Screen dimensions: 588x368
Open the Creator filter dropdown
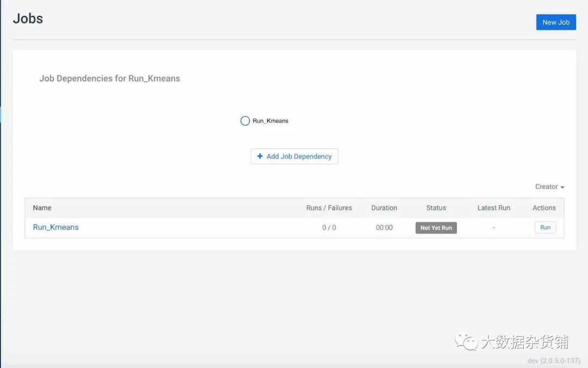549,186
